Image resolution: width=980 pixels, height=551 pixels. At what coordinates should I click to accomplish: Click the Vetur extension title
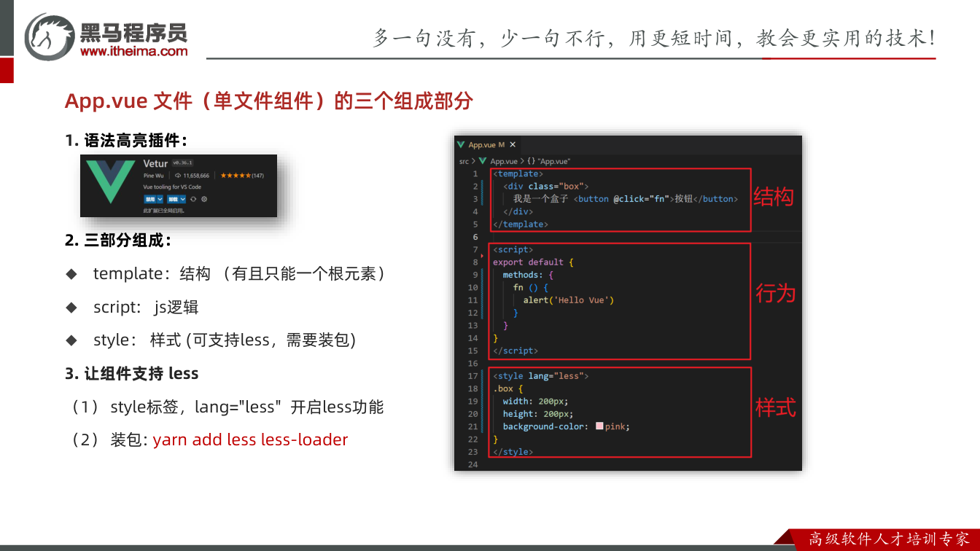155,163
